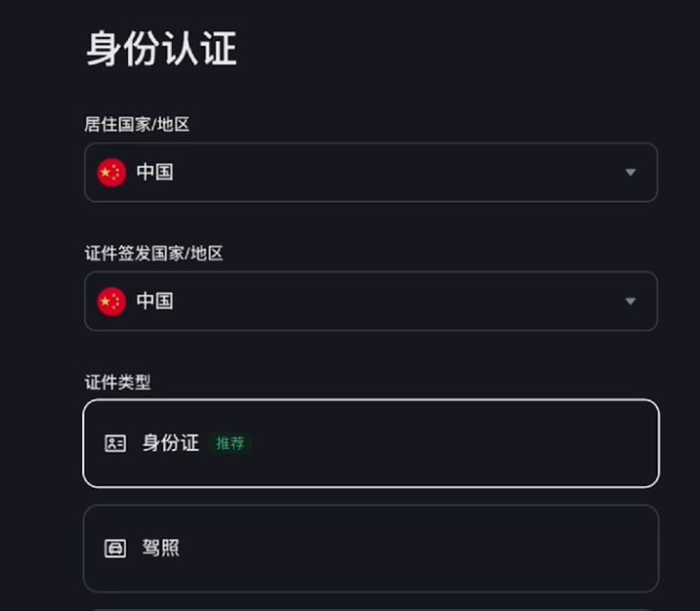This screenshot has width=700, height=611.
Task: Click the 证件类型 section label
Action: tap(117, 382)
